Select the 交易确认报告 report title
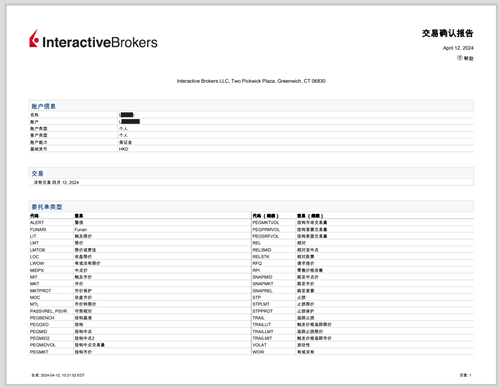Viewport: 500px width, 388px height. (x=448, y=33)
